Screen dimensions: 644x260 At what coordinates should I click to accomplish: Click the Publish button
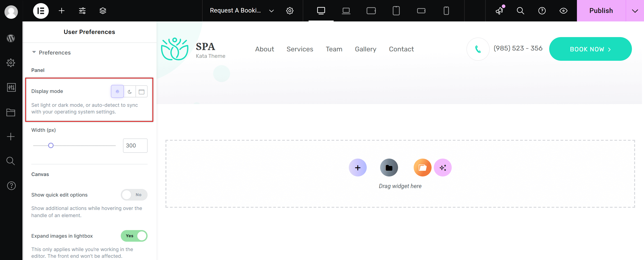tap(601, 11)
